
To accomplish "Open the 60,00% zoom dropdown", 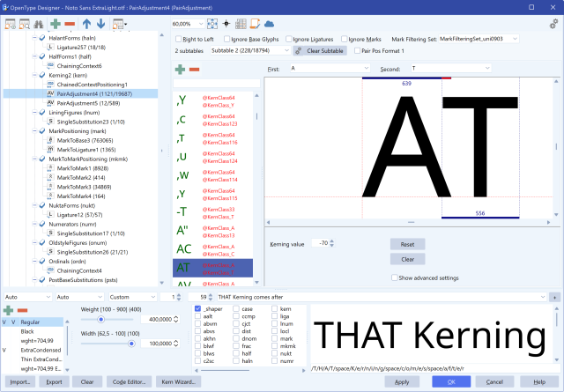I will click(188, 24).
